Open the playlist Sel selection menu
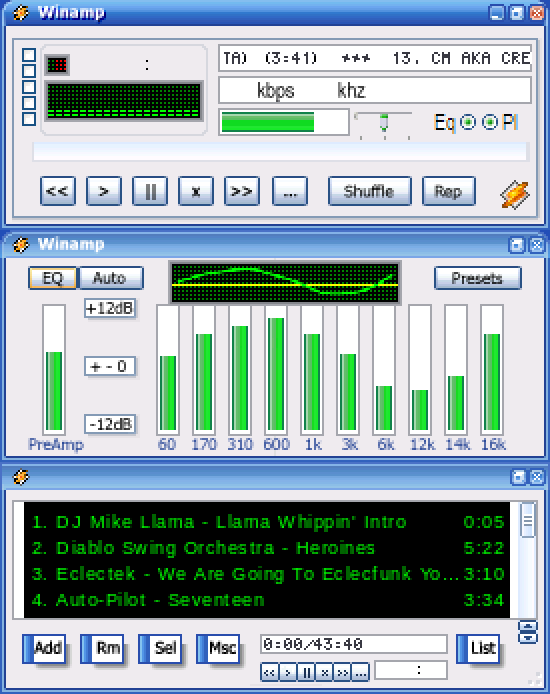The width and height of the screenshot is (550, 694). pyautogui.click(x=160, y=648)
